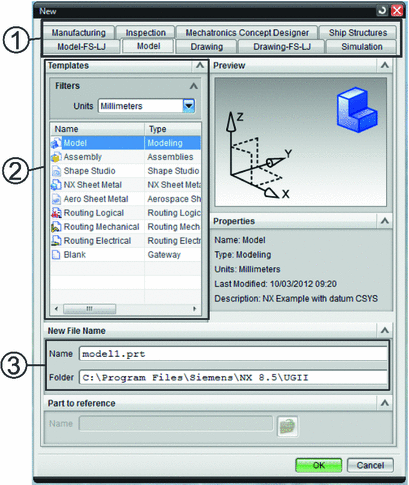Screen dimensions: 409x485
Task: Select the Routing Logical template icon
Action: tap(56, 213)
